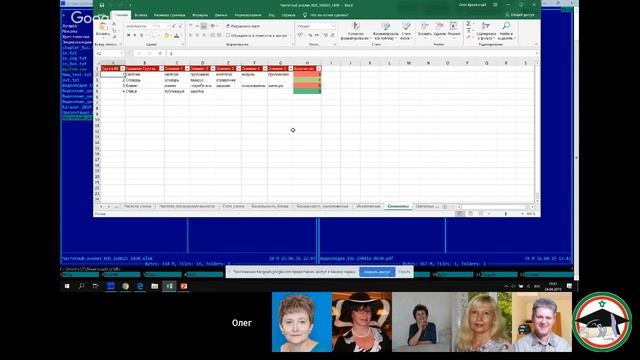Click PowerPoint icon in shared taskbar
The image size is (640, 360).
(x=184, y=286)
